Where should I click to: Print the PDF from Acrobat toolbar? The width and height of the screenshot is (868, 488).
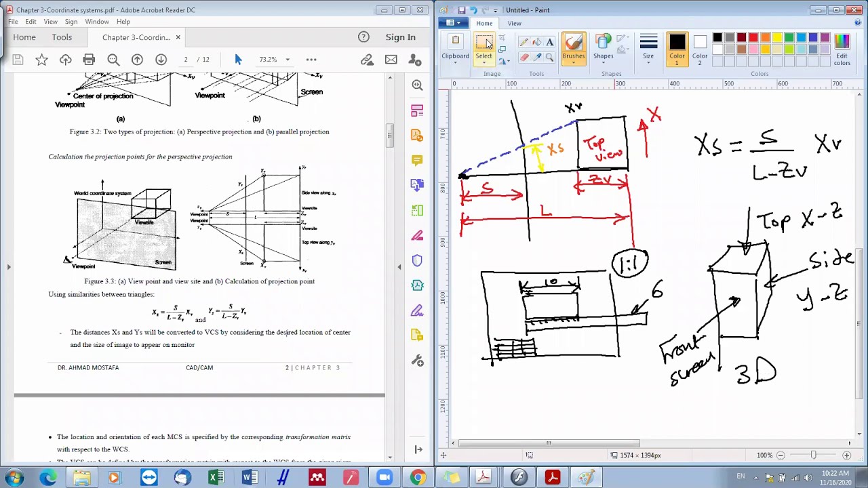89,60
